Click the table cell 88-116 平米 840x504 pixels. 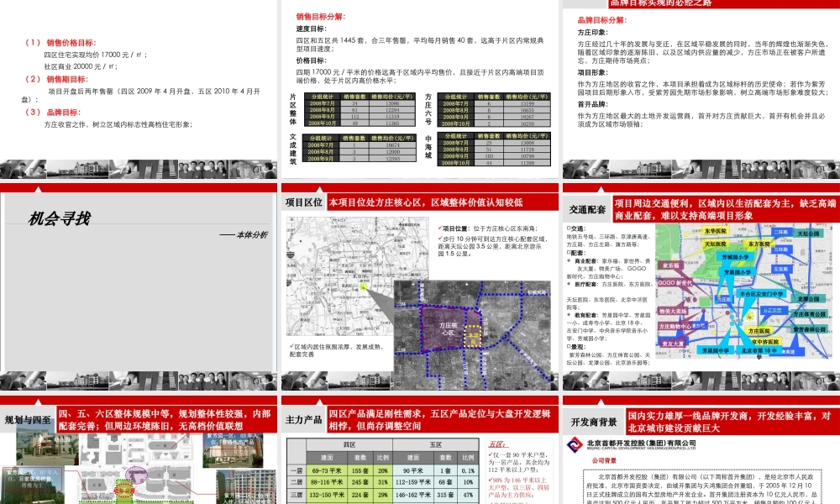(327, 482)
